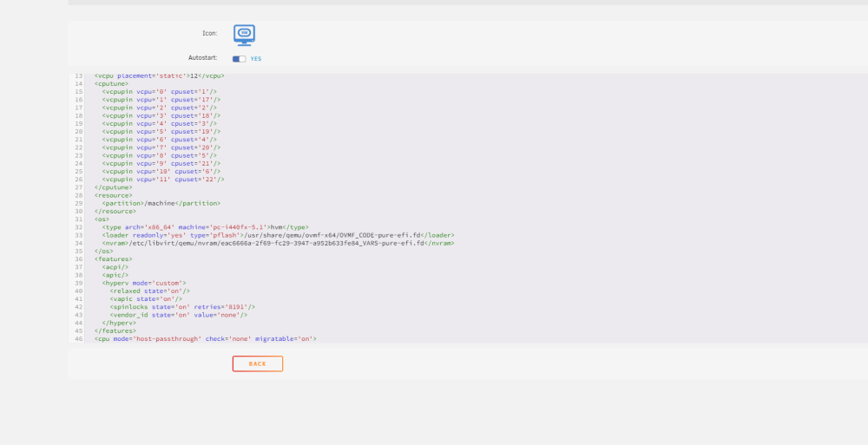The width and height of the screenshot is (868, 445).
Task: Click the vendor_id value='none' line
Action: pyautogui.click(x=179, y=315)
